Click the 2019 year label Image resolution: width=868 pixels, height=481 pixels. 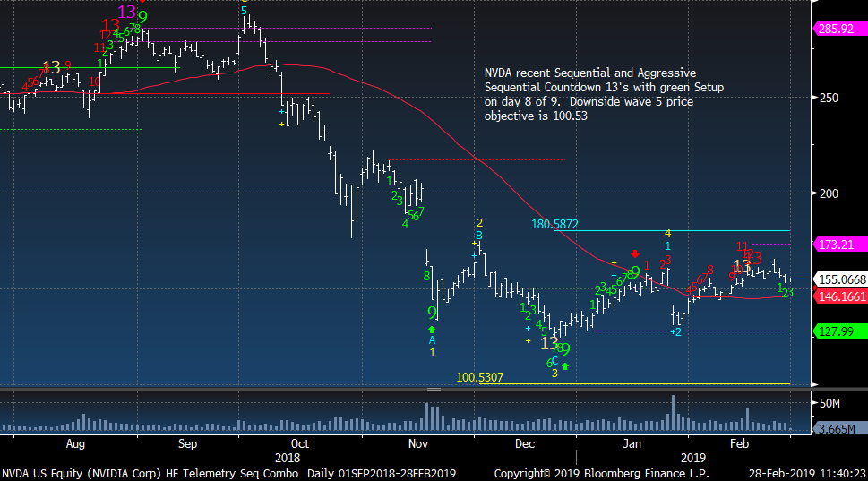[693, 459]
